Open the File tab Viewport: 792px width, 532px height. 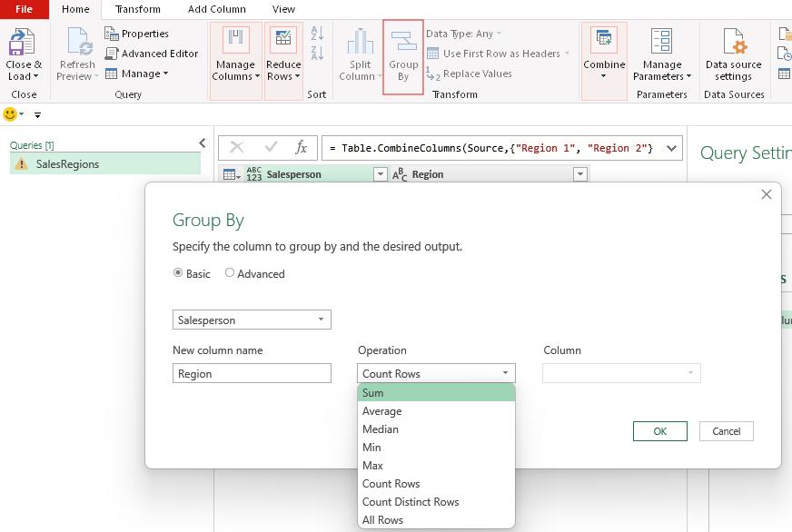point(25,9)
